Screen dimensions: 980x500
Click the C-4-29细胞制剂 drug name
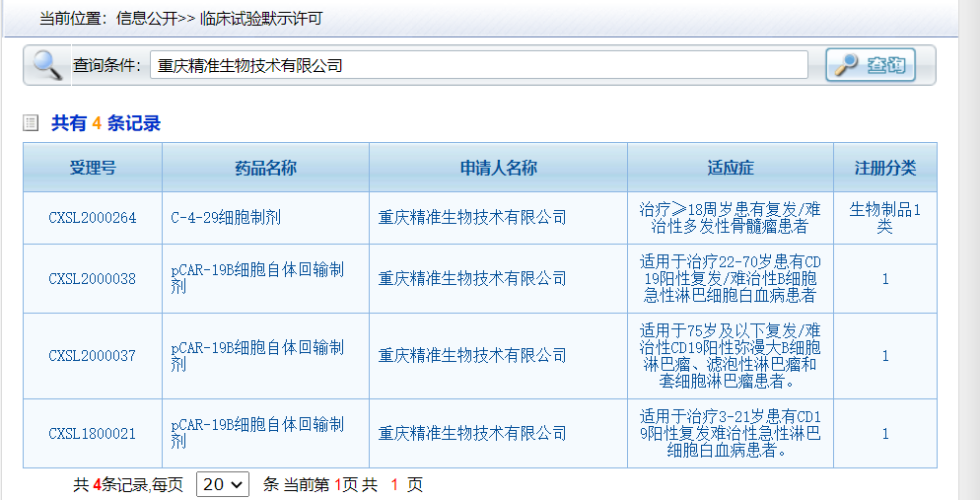click(226, 218)
